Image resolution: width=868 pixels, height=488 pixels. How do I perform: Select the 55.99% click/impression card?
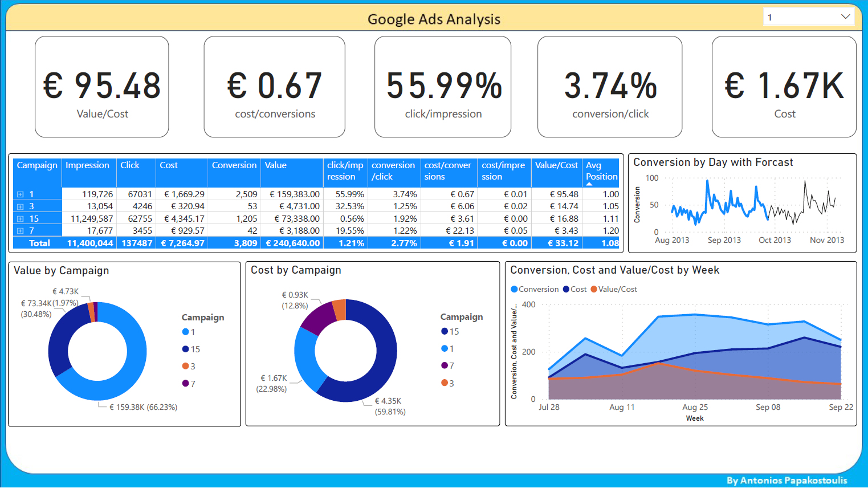[x=443, y=87]
